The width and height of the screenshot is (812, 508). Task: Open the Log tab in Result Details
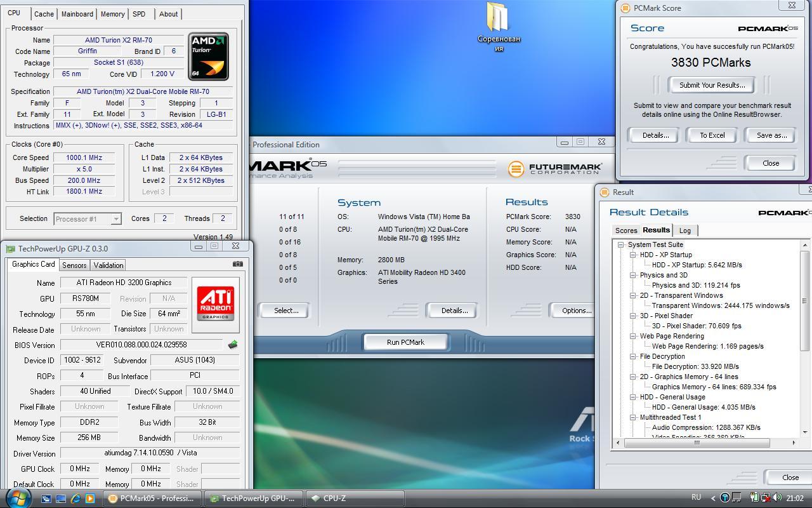tap(685, 231)
